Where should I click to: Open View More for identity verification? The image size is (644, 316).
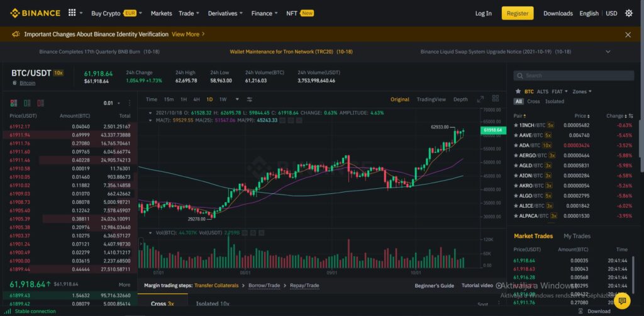pyautogui.click(x=188, y=34)
